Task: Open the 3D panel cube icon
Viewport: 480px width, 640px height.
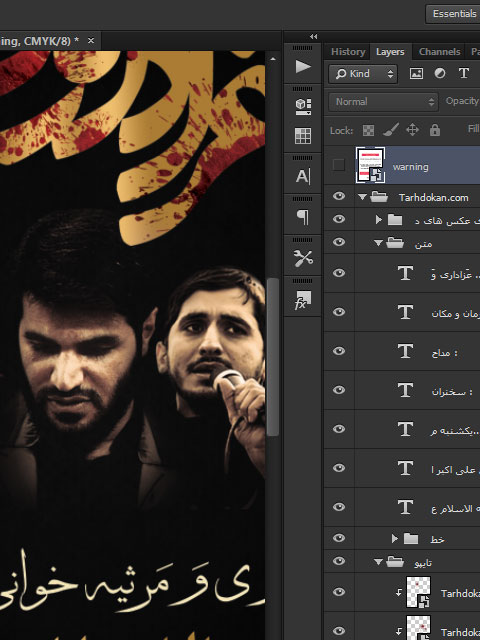Action: [x=303, y=107]
